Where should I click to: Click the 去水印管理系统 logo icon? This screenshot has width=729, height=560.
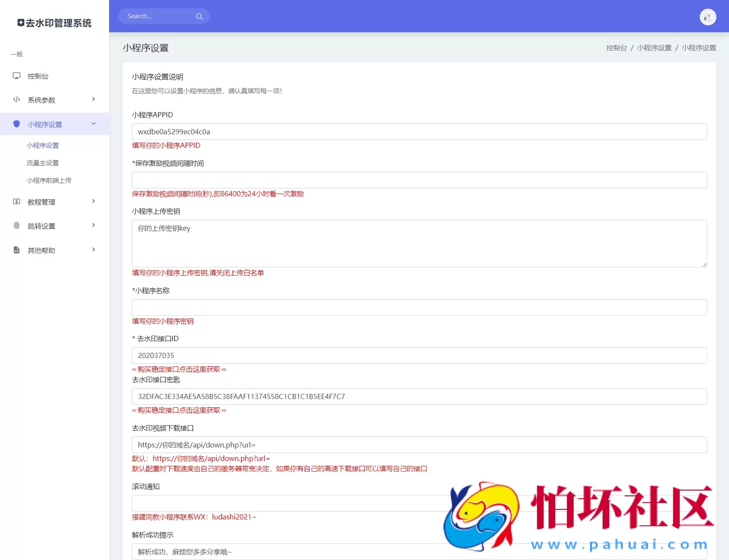click(x=20, y=23)
